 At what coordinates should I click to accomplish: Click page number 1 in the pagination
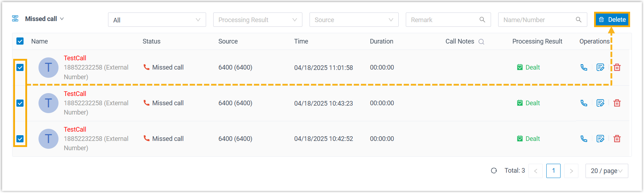553,171
